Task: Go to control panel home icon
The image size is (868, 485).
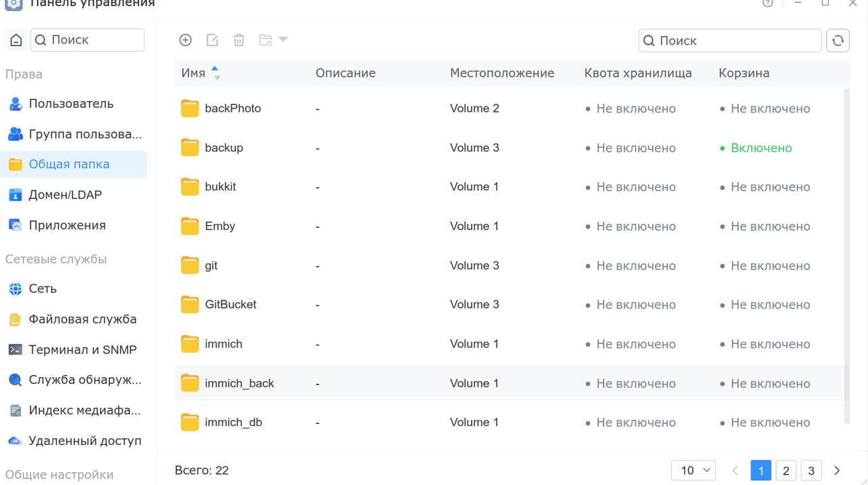Action: click(x=16, y=40)
